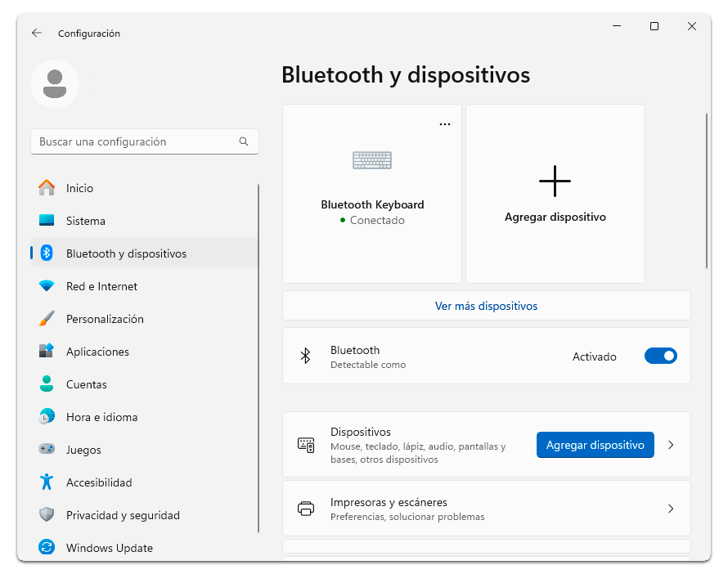Open Bluetooth Keyboard three-dot options menu
The height and width of the screenshot is (574, 728).
point(445,124)
